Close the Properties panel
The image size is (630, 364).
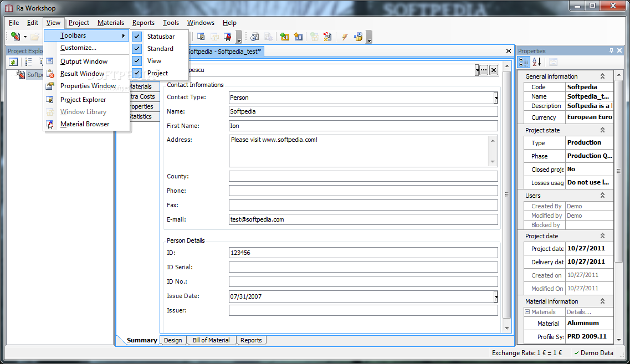point(619,50)
